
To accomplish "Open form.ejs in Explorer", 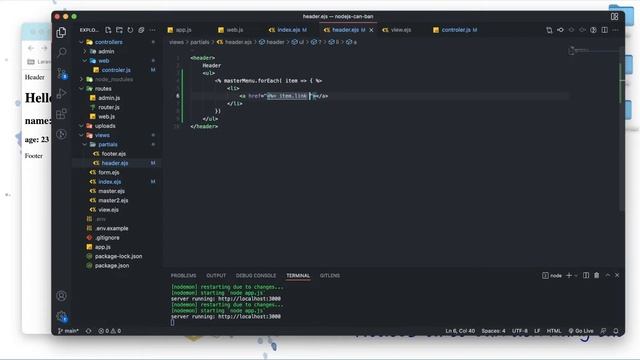I will coord(109,173).
